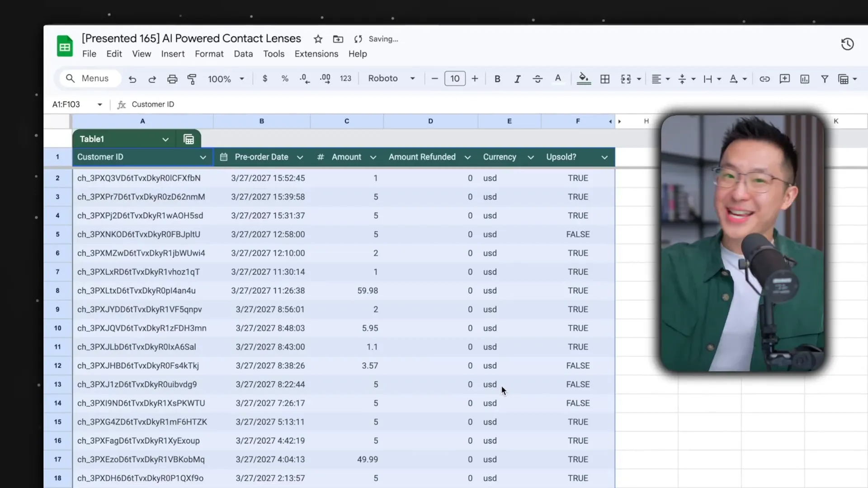Click the paint format roller icon

point(192,79)
